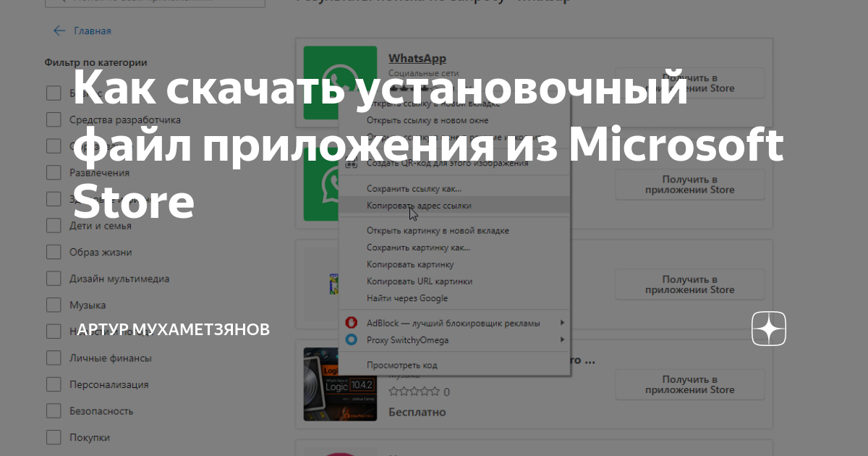This screenshot has width=868, height=456.
Task: Open the WhatsApp app title link
Action: [417, 59]
